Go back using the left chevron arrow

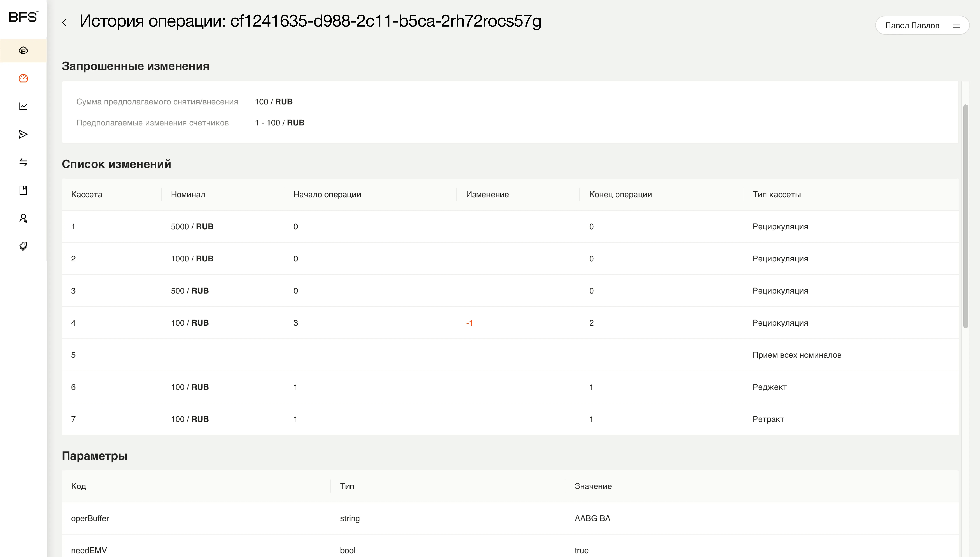click(64, 23)
